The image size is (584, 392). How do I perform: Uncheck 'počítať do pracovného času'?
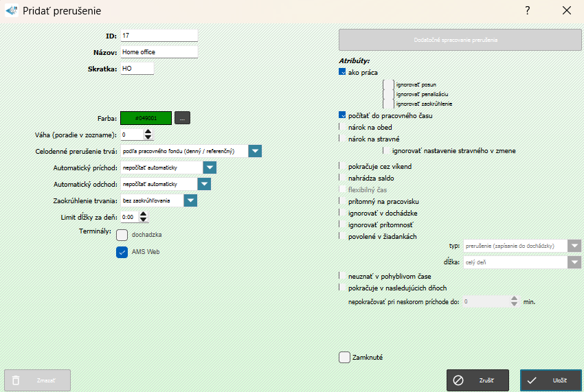342,115
